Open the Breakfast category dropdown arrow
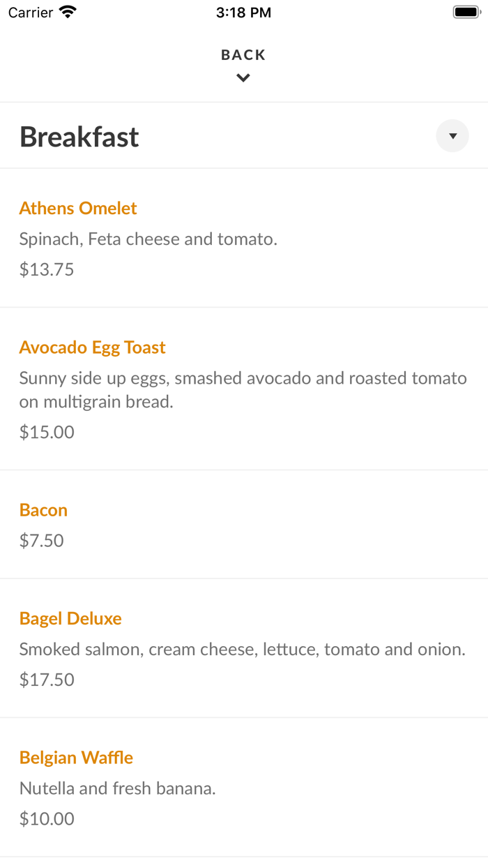Screen dimensions: 488x868 452,136
